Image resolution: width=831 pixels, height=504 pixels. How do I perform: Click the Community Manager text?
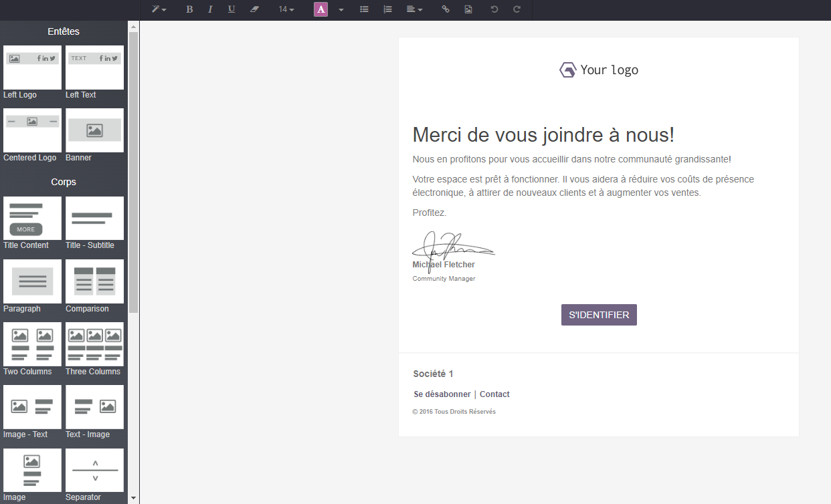444,279
